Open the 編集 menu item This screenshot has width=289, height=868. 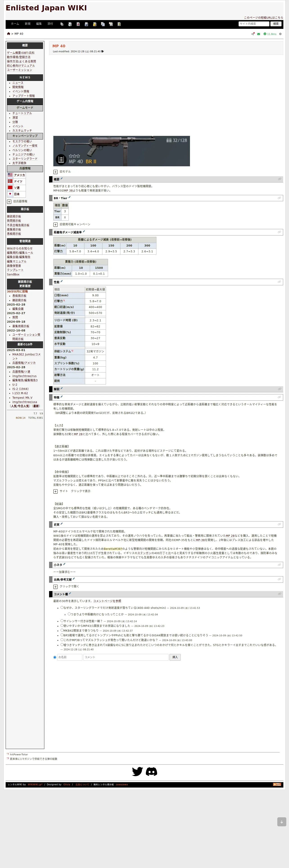click(x=39, y=24)
